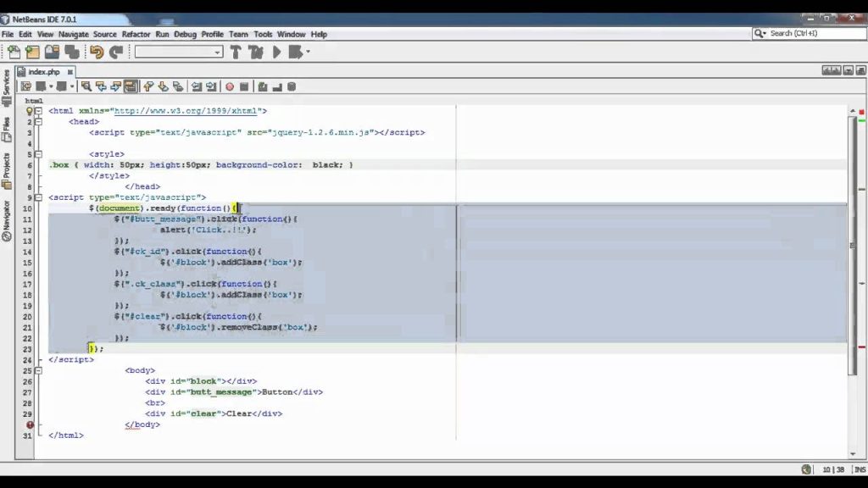Open the search category dropdown magnifier
868x488 pixels.
[x=760, y=33]
